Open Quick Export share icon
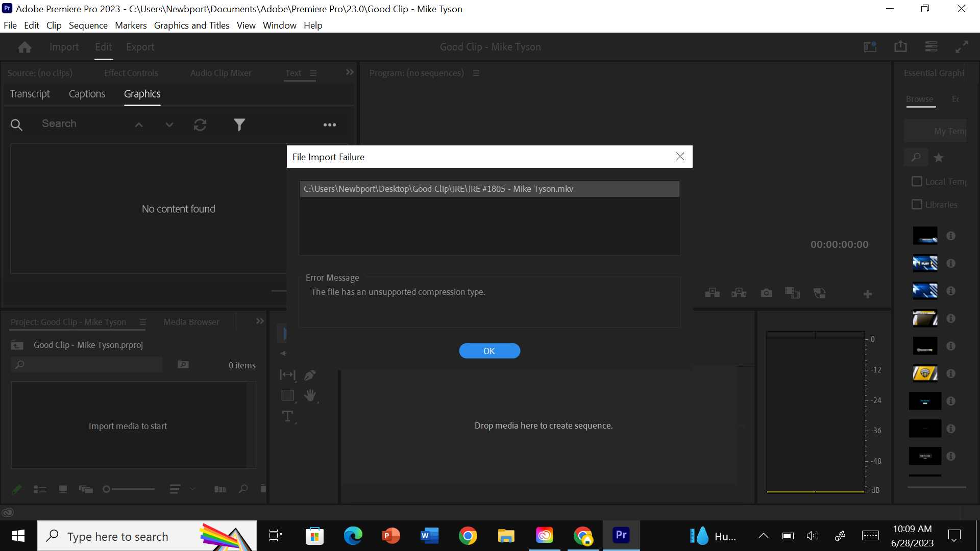This screenshot has width=980, height=551. tap(900, 47)
